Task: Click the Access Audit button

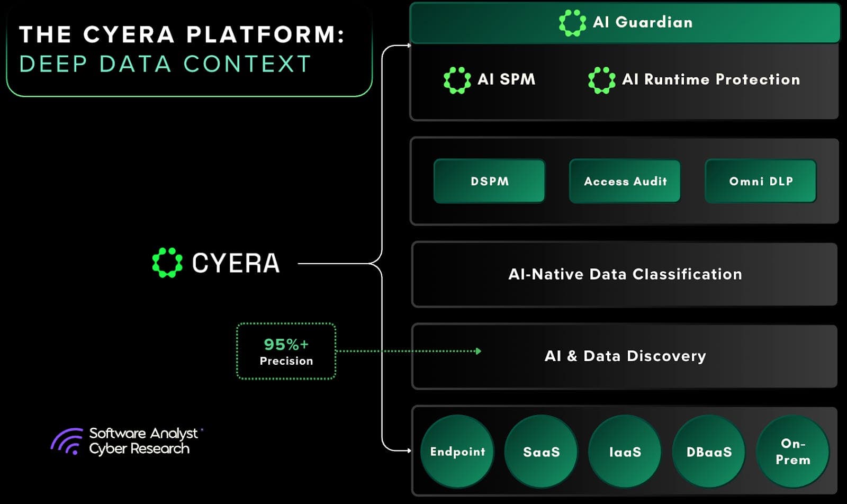Action: [625, 181]
